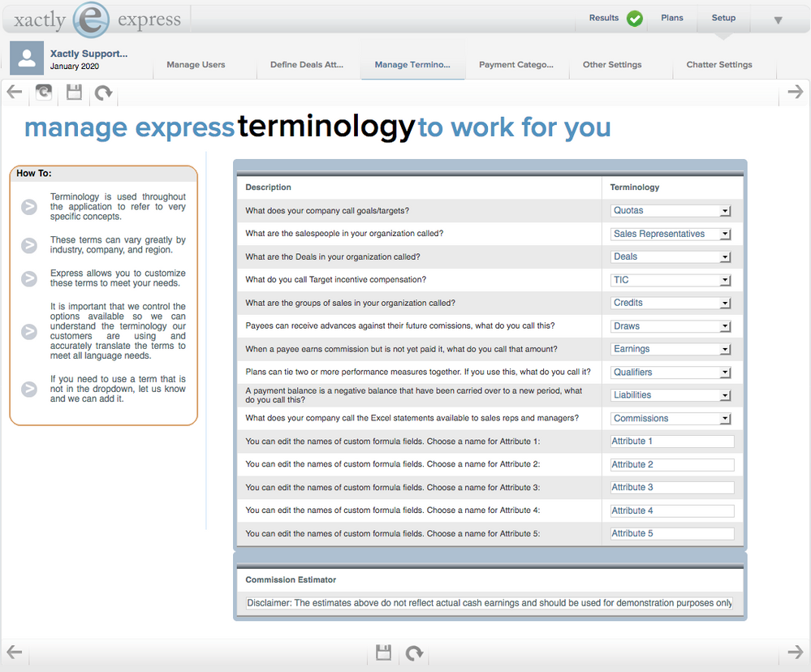Click the green Results checkmark icon
This screenshot has height=672, width=811.
tap(635, 19)
